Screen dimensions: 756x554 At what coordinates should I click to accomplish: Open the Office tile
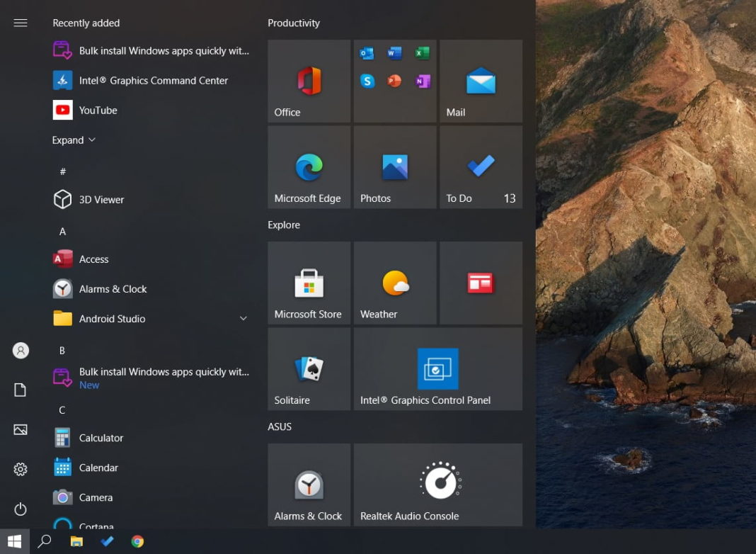309,81
